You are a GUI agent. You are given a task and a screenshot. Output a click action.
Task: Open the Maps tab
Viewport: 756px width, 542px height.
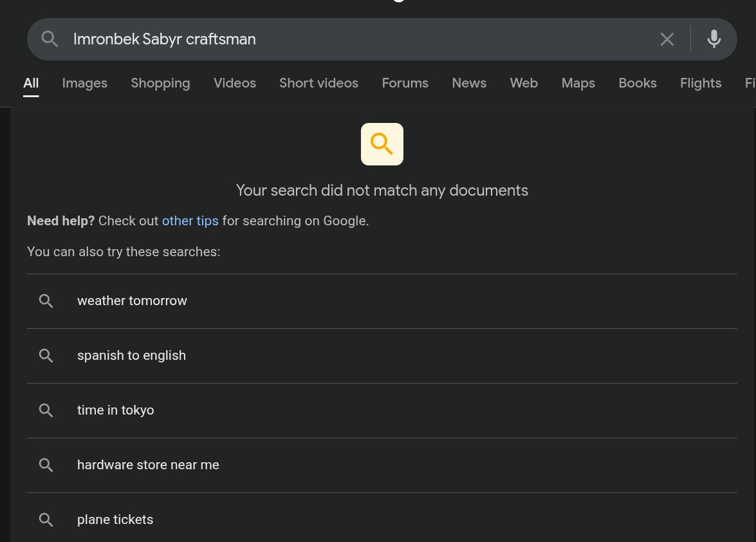click(x=578, y=83)
